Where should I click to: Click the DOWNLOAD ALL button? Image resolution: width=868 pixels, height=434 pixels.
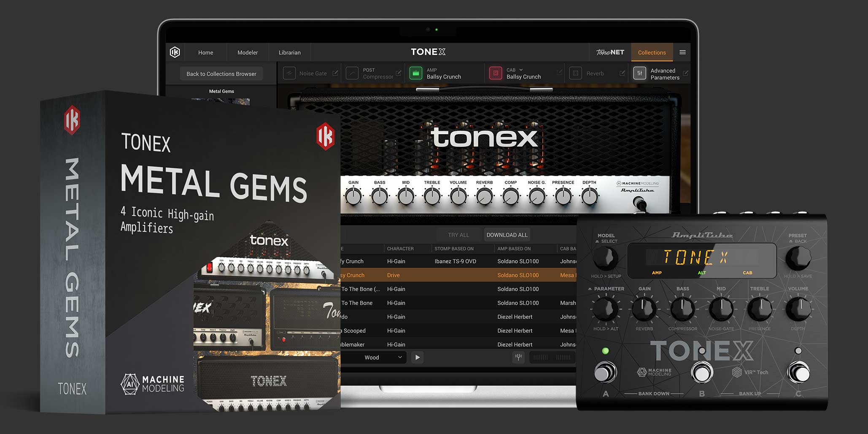coord(507,235)
